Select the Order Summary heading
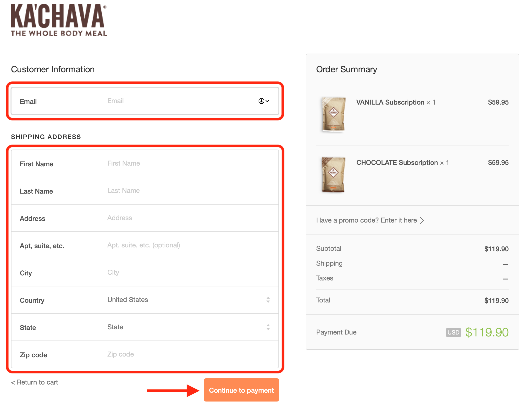 coord(346,69)
